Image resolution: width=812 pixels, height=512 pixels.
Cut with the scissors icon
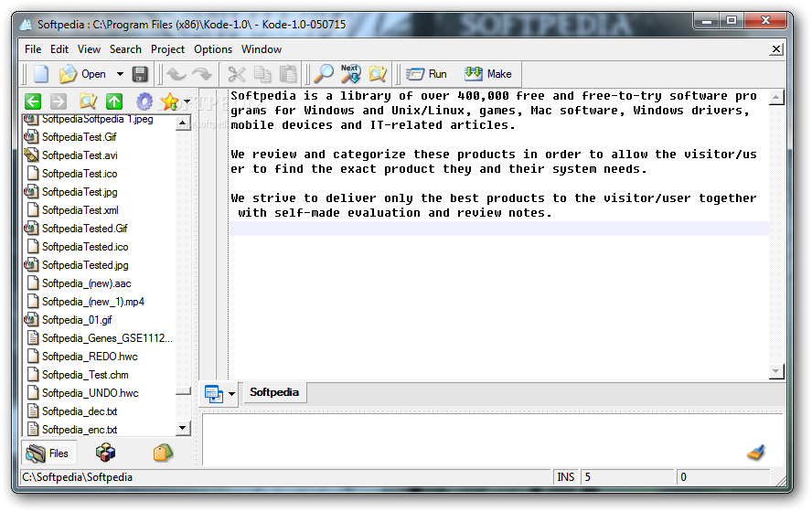click(x=237, y=74)
